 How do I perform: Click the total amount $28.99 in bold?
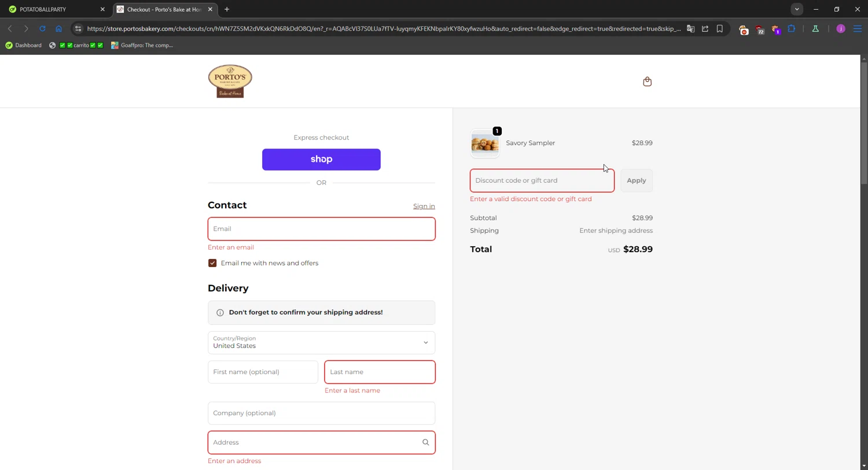point(638,249)
